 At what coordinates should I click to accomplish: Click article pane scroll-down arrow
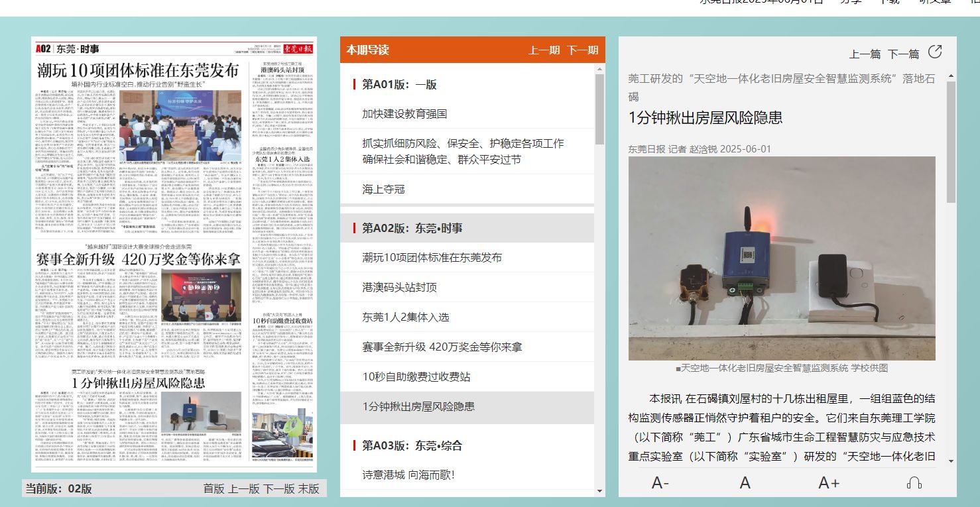(951, 461)
